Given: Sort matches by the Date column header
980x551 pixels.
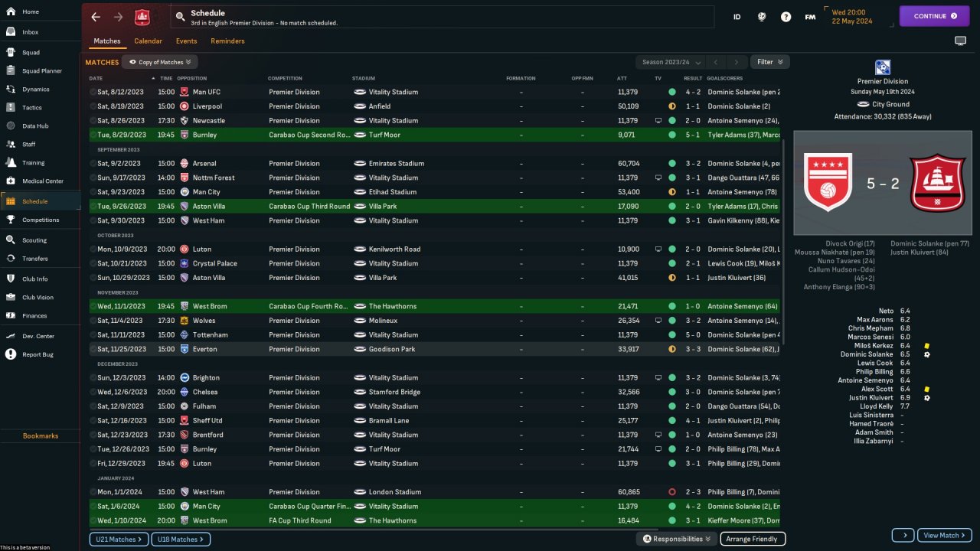Looking at the screenshot, I should pos(96,78).
